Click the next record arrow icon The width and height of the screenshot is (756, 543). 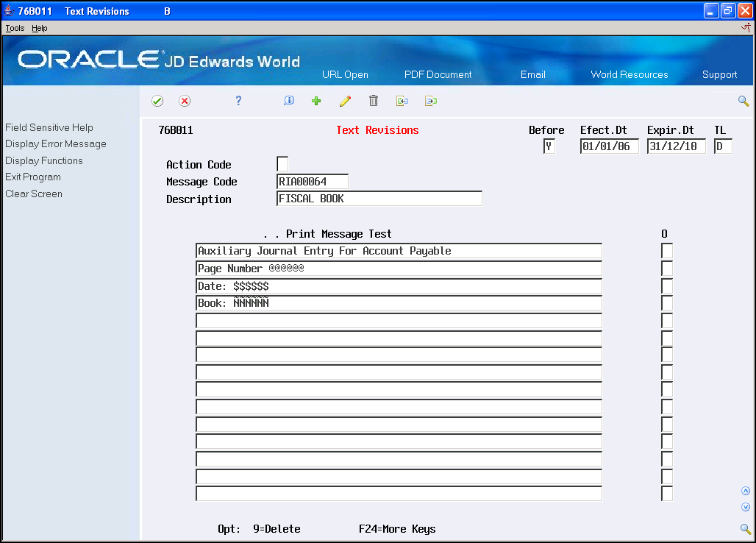click(x=430, y=101)
